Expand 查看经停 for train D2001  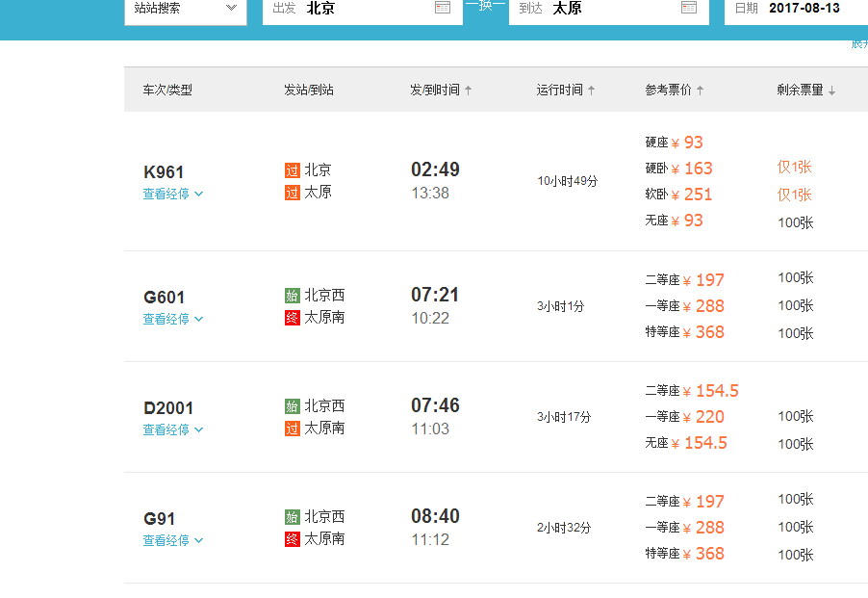point(173,429)
